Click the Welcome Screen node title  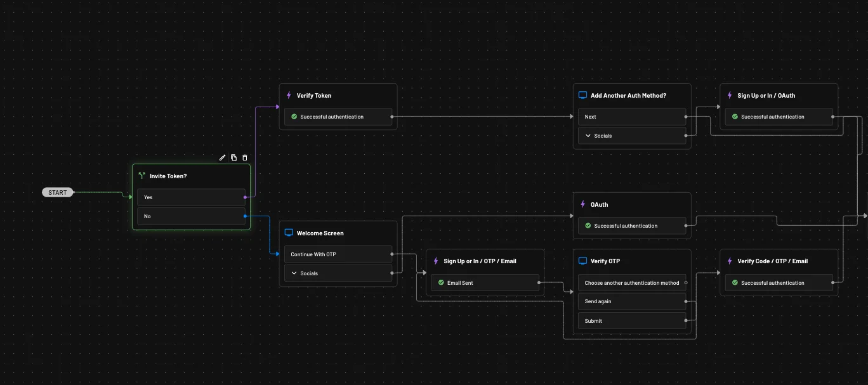(320, 233)
